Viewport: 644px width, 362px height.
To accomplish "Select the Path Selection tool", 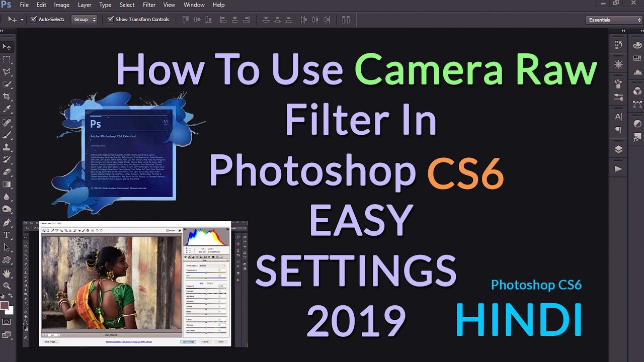I will tap(7, 247).
